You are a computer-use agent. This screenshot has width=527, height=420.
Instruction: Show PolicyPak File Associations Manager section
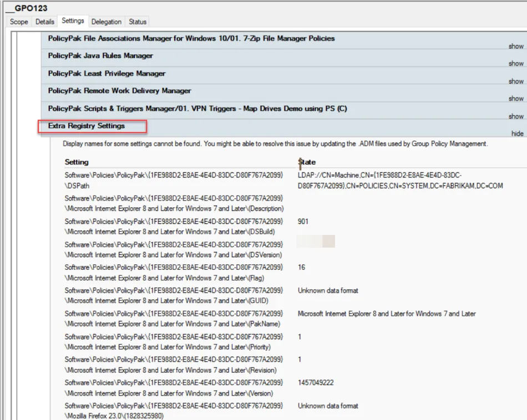tap(515, 46)
